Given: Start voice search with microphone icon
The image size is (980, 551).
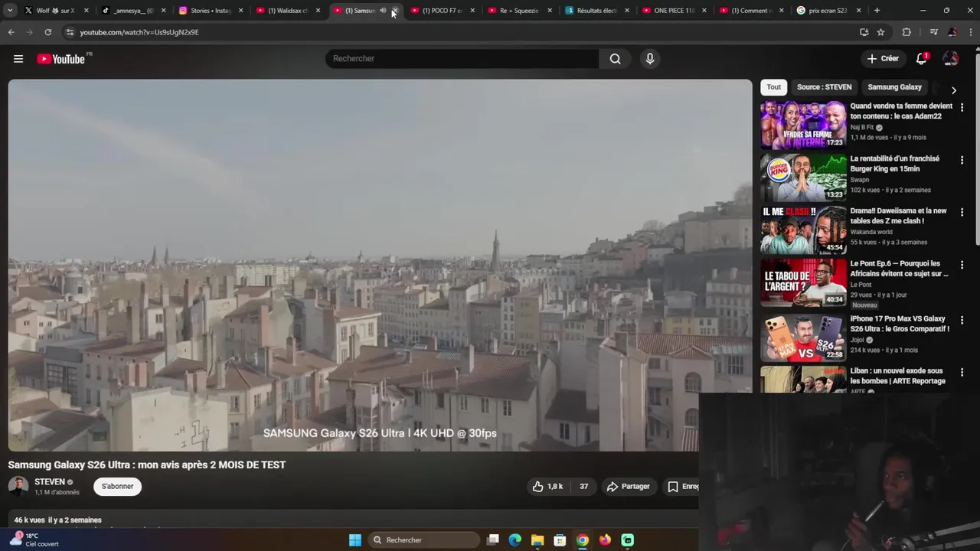Looking at the screenshot, I should [650, 59].
